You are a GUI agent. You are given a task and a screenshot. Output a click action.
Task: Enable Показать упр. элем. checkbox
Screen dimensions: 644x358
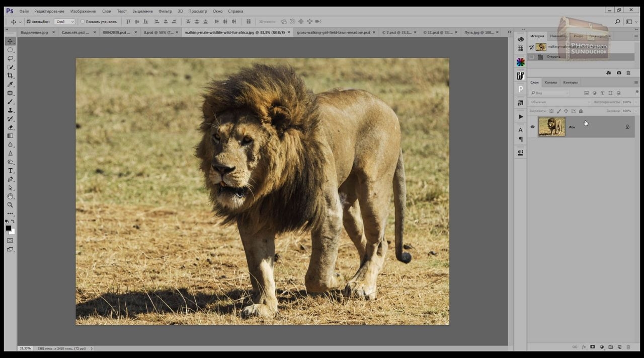[x=83, y=22]
